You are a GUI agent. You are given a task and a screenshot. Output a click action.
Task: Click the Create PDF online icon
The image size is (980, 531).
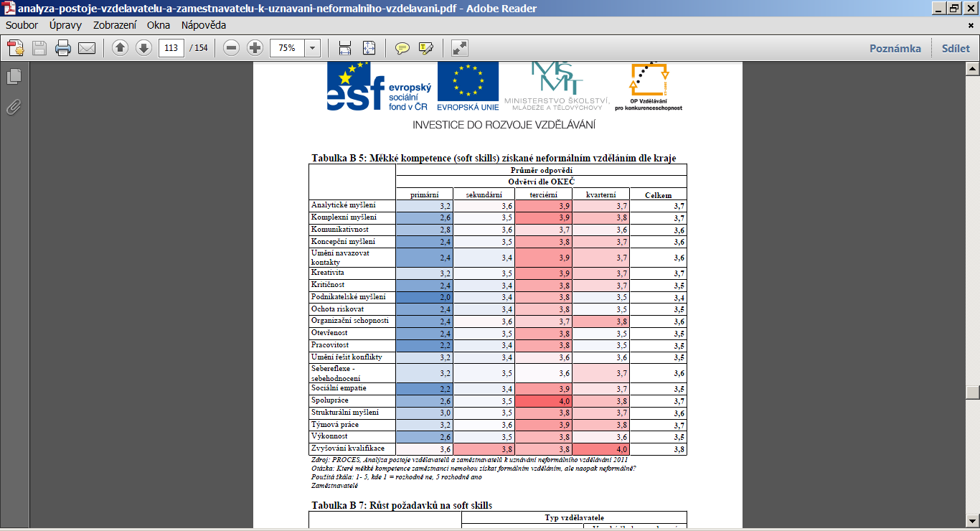16,48
